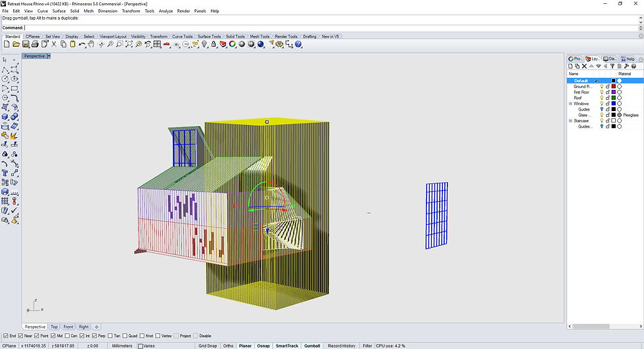Screen dimensions: 644x349
Task: Click the Explode tool icon
Action: coord(14,135)
